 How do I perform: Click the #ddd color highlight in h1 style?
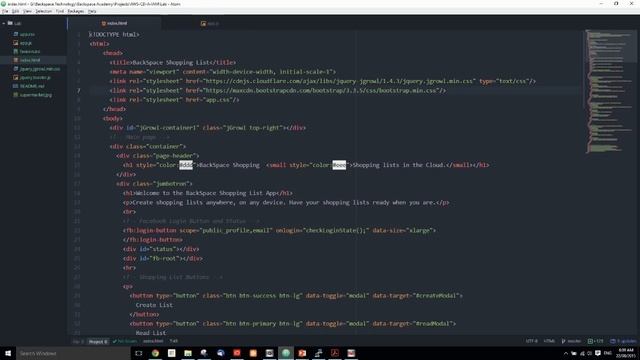[186, 165]
